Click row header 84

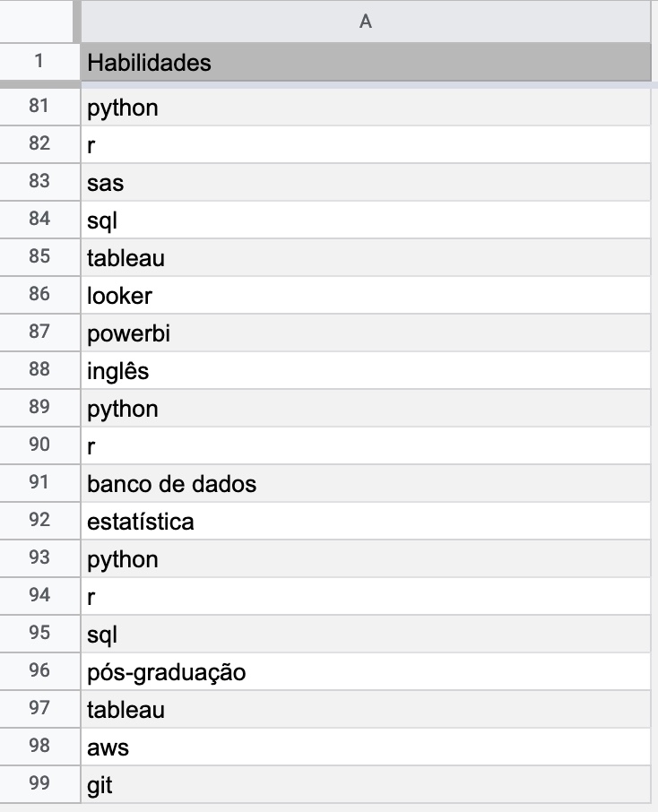pos(39,220)
